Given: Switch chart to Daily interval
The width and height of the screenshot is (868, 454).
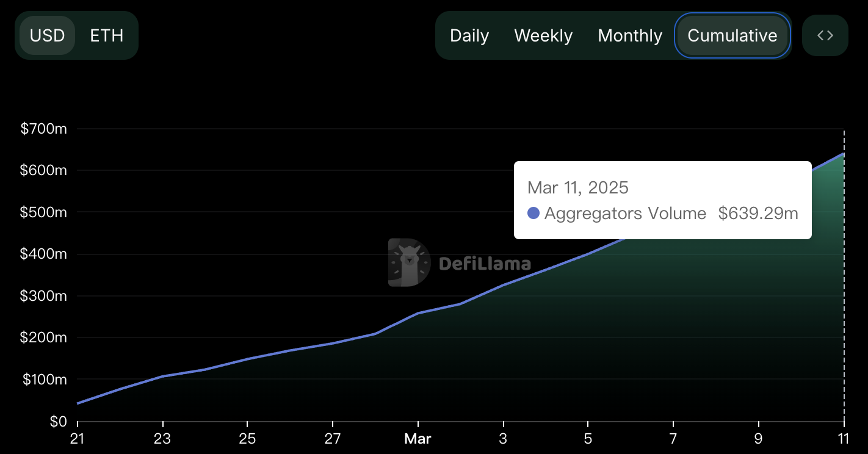Looking at the screenshot, I should tap(469, 35).
